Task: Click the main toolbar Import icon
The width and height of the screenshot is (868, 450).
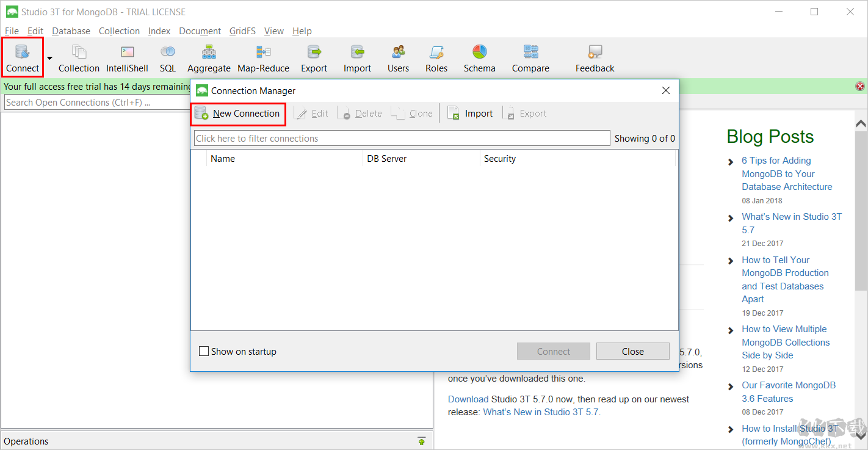Action: click(x=357, y=58)
